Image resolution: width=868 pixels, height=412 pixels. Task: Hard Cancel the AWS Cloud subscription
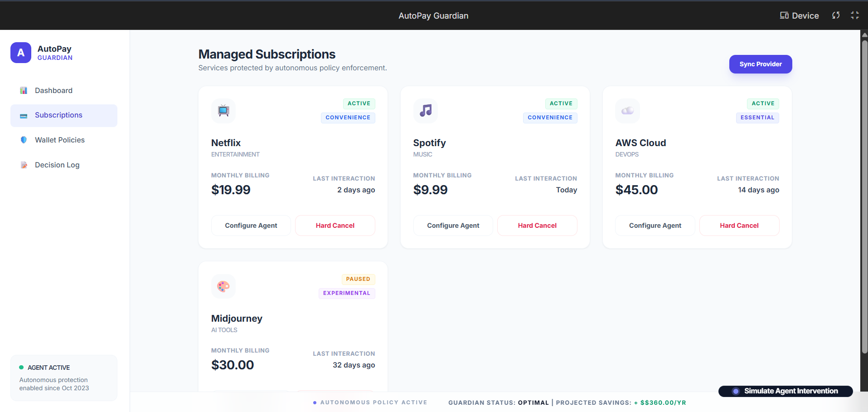click(x=739, y=226)
